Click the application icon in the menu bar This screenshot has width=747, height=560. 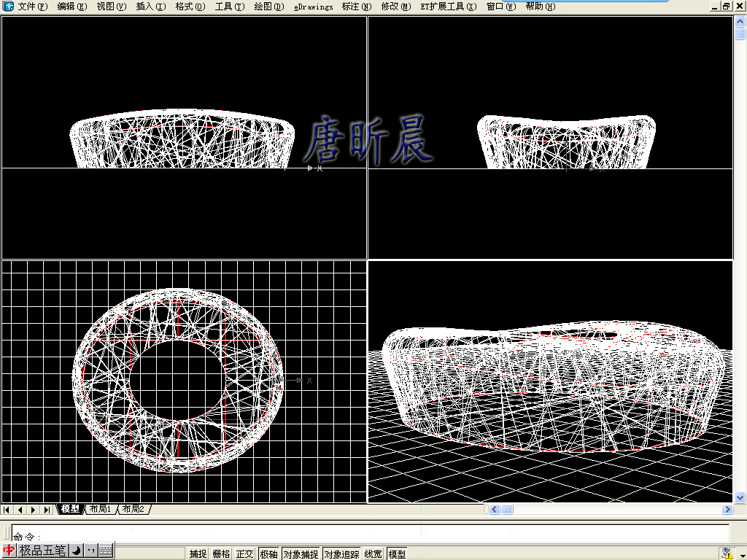click(8, 6)
